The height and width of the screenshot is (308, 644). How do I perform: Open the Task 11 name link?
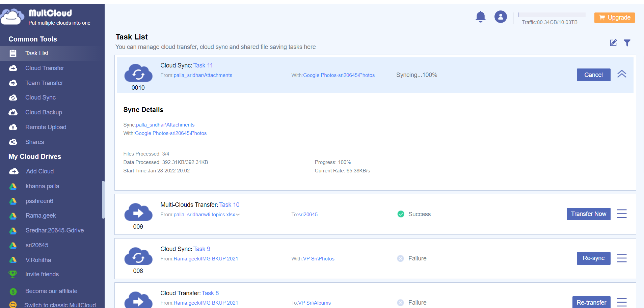[x=203, y=65]
